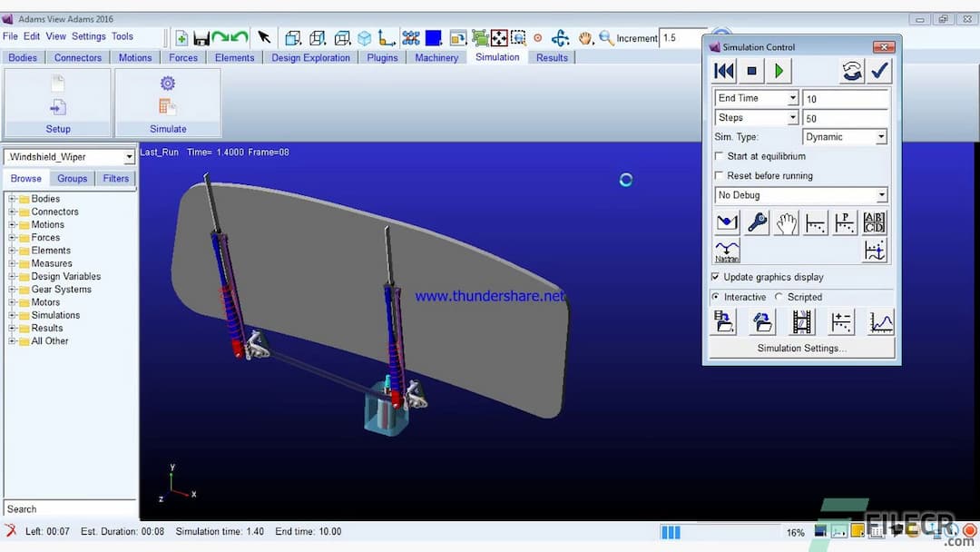Viewport: 980px width, 552px height.
Task: Open the Tools menu
Action: (x=122, y=36)
